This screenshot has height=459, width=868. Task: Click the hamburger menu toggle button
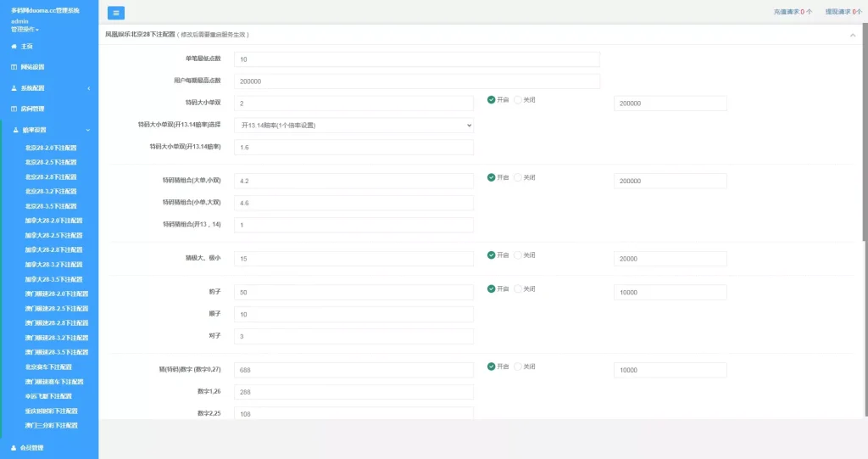(x=116, y=12)
